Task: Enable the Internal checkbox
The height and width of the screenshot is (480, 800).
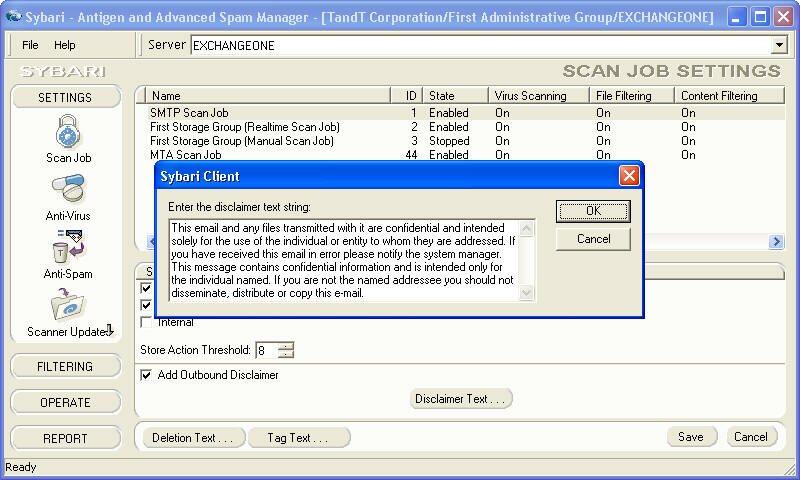Action: [147, 322]
